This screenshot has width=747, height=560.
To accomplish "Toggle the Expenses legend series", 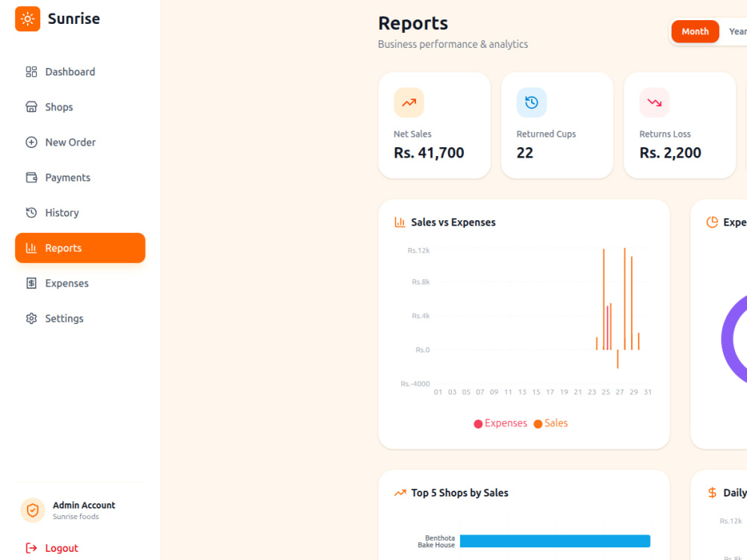I will [500, 423].
